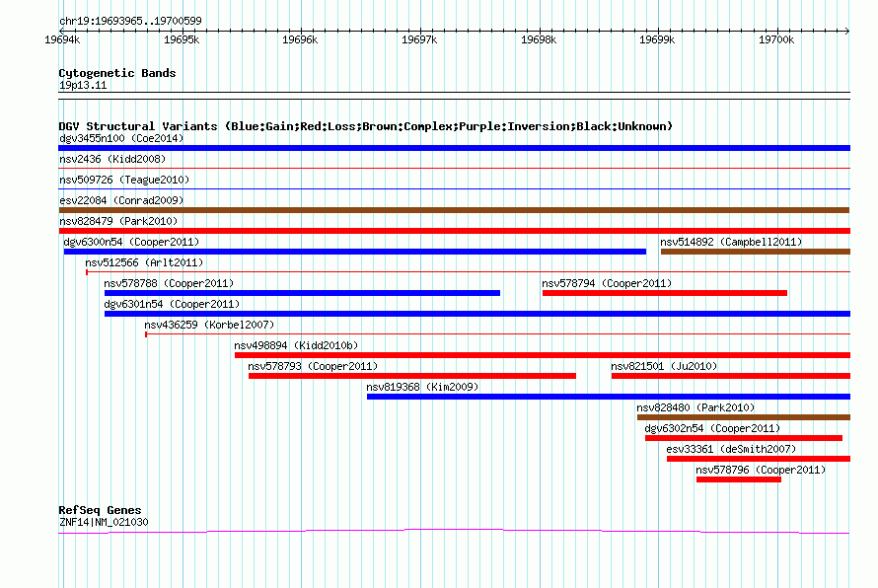Click the red bar under nsv821501
The width and height of the screenshot is (878, 588).
click(x=731, y=376)
